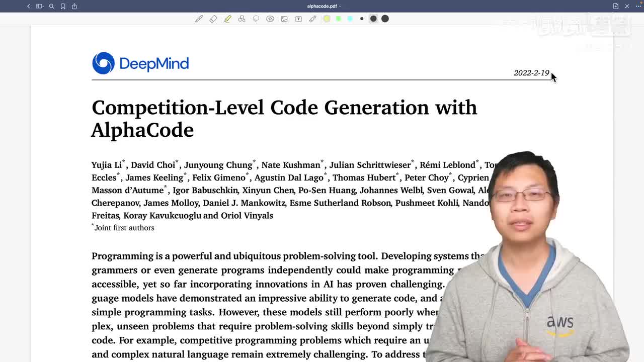Select the highlighter tool
This screenshot has width=644, height=362.
tap(227, 19)
